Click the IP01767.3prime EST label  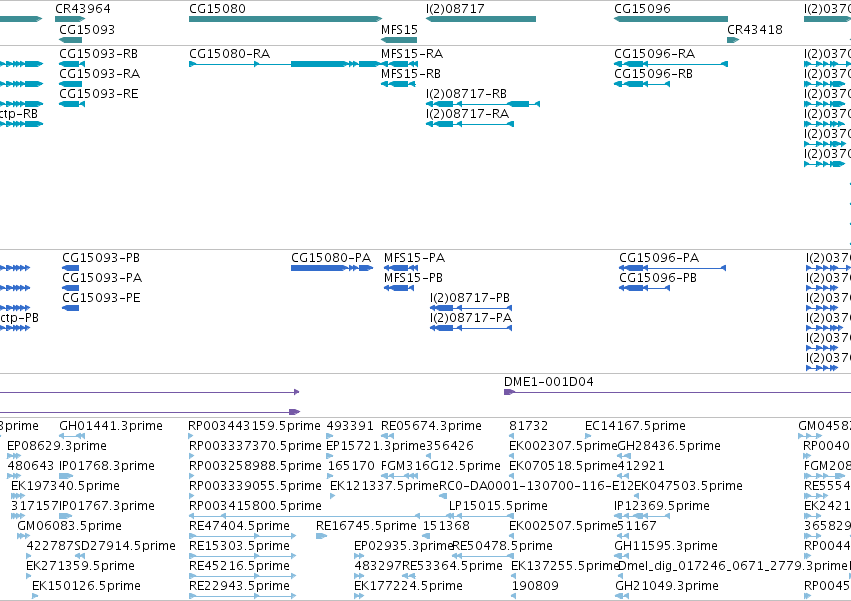point(107,507)
